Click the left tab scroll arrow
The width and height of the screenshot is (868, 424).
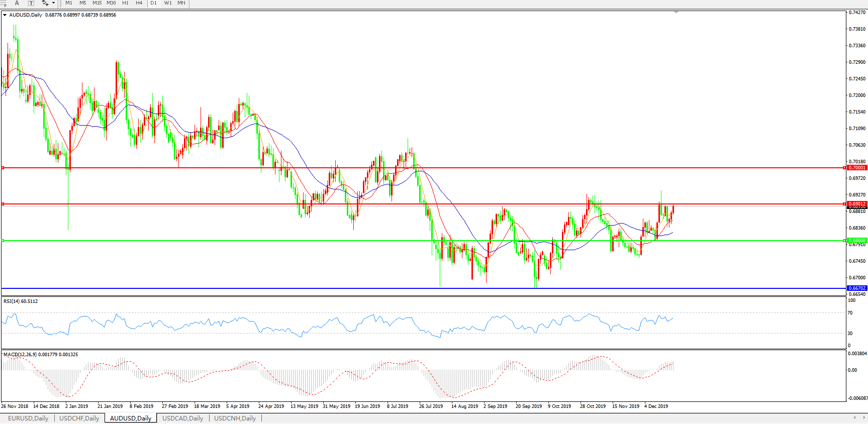(x=854, y=417)
